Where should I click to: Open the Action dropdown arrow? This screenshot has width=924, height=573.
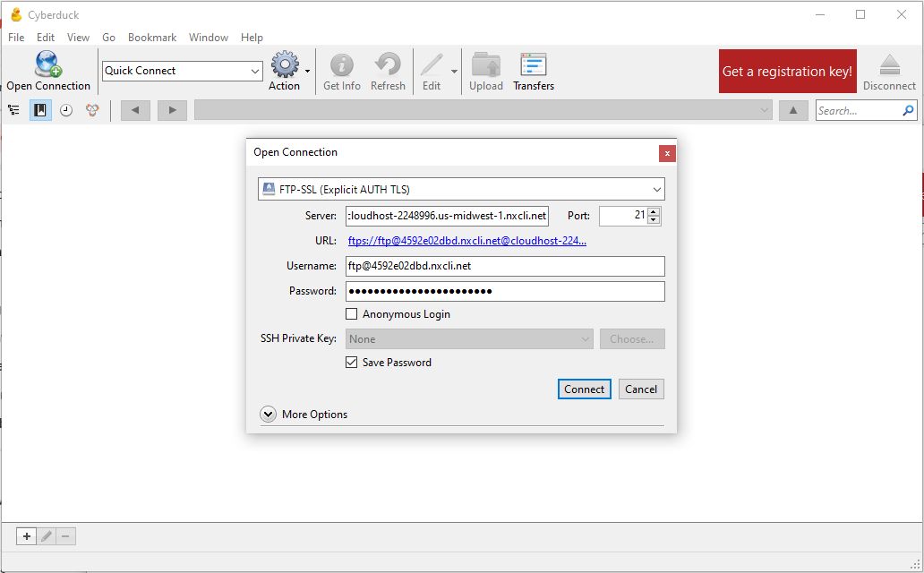coord(307,72)
